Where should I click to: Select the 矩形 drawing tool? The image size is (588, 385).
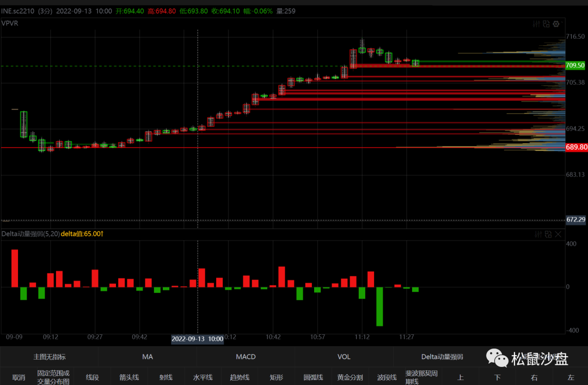point(277,377)
